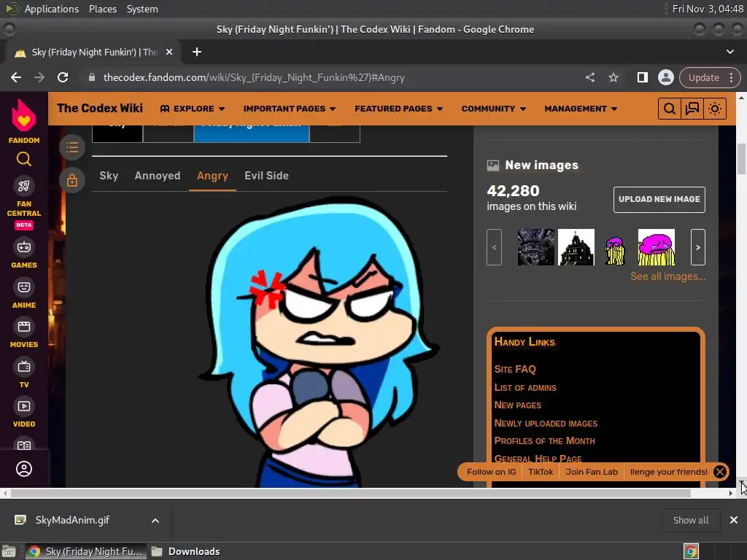This screenshot has height=560, width=747.
Task: Open the wiki Discuss icon
Action: (x=692, y=109)
